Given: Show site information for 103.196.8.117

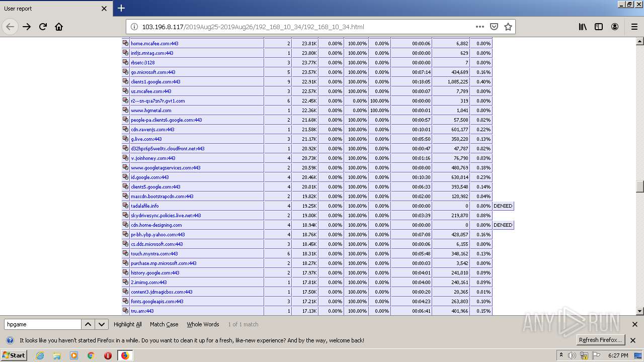Looking at the screenshot, I should pyautogui.click(x=134, y=27).
